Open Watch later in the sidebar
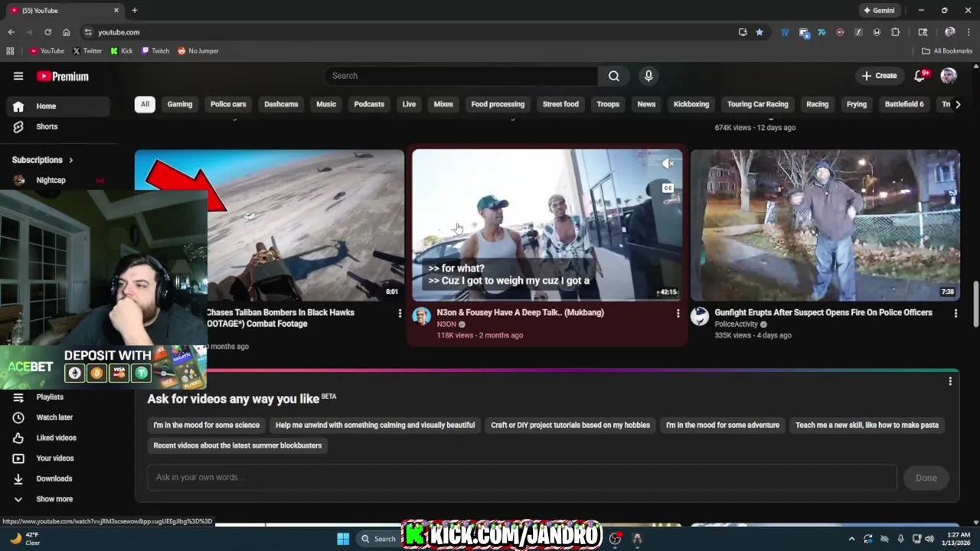The width and height of the screenshot is (980, 551). (x=60, y=417)
